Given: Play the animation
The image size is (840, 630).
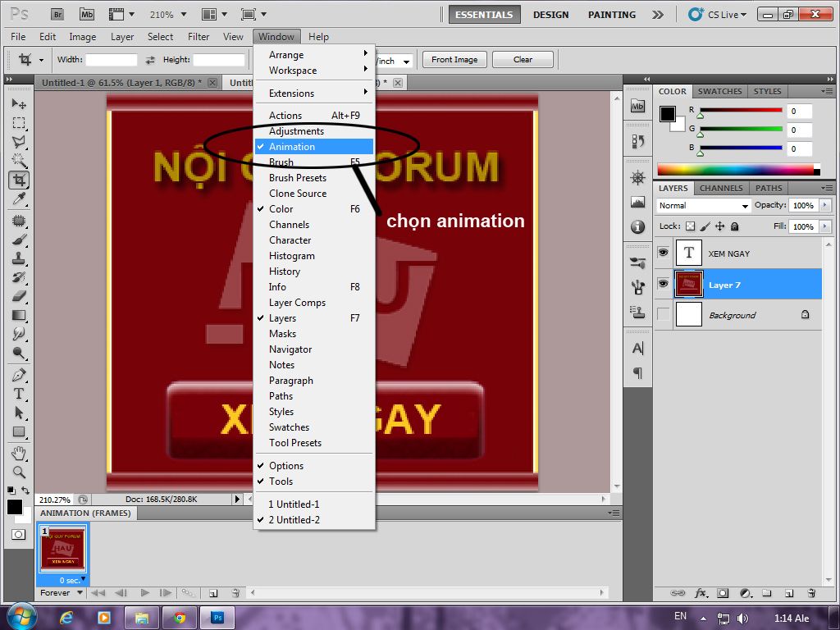Looking at the screenshot, I should (144, 592).
